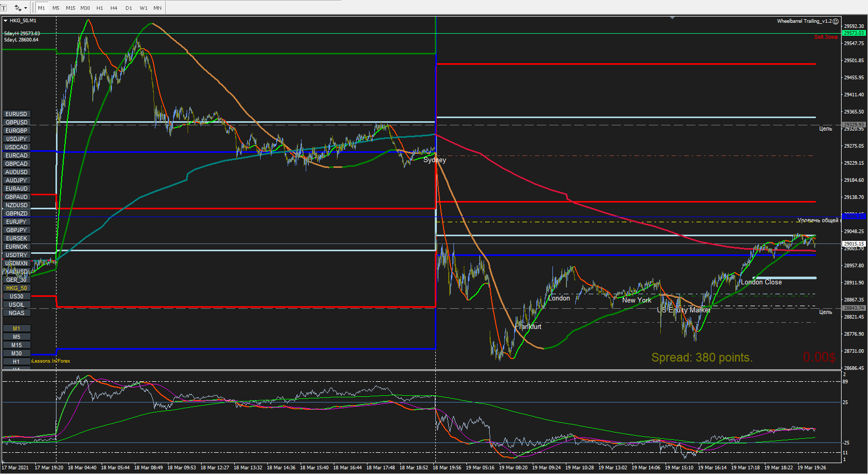Select the text label tool icon
The height and width of the screenshot is (474, 868).
4,8
